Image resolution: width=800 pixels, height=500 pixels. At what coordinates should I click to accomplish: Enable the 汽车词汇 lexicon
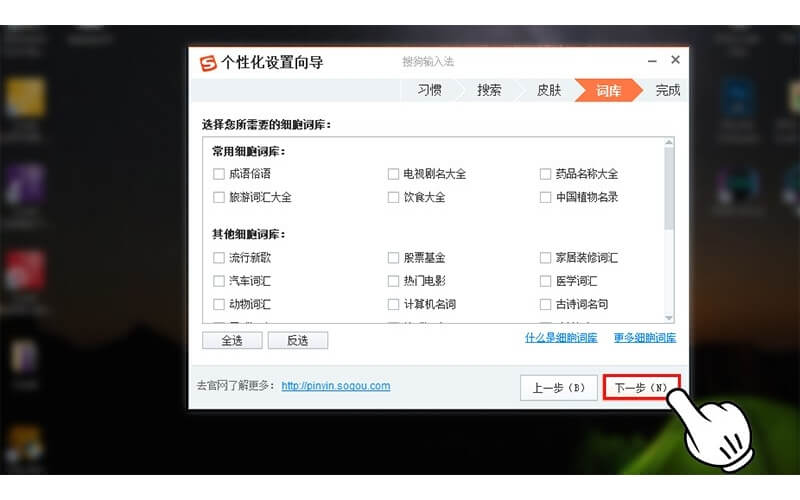pos(219,281)
